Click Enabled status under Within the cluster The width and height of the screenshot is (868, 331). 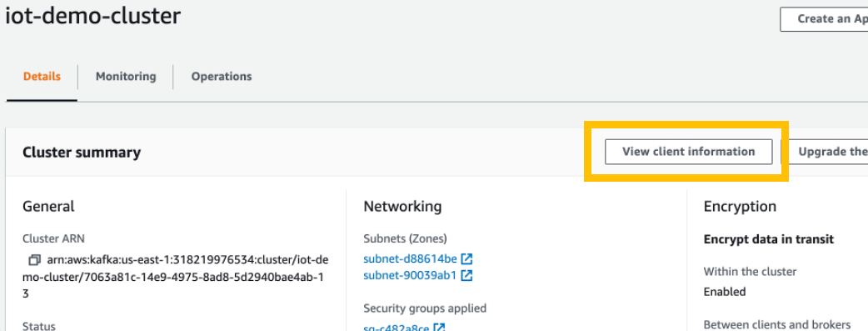(725, 292)
